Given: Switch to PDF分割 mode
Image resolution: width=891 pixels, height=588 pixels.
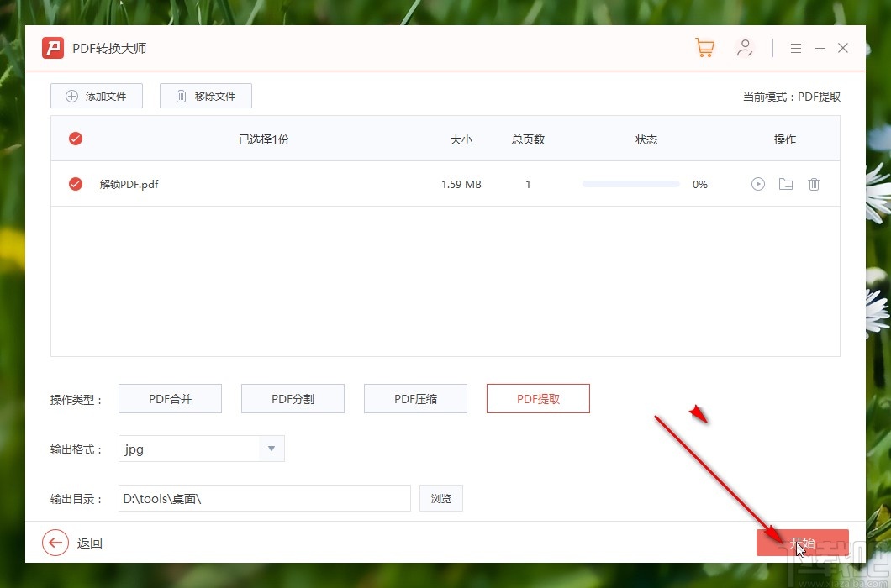Looking at the screenshot, I should pos(293,398).
